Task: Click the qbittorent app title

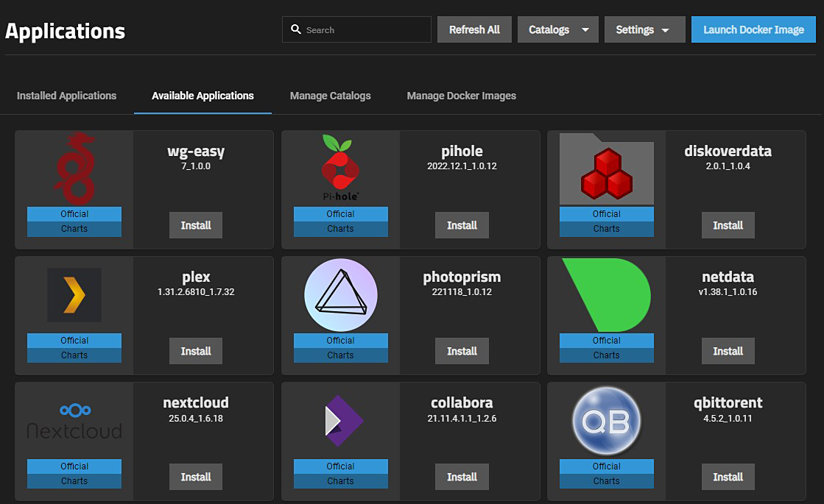Action: point(728,403)
